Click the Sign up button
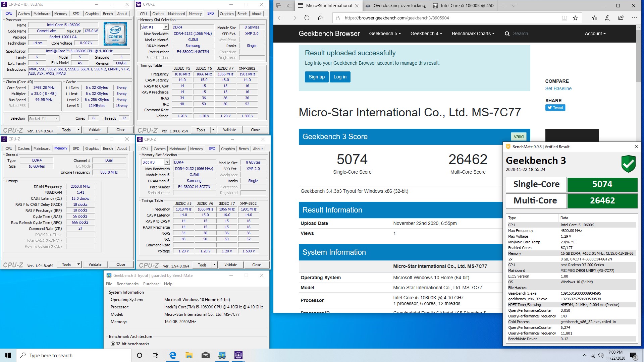 tap(317, 77)
